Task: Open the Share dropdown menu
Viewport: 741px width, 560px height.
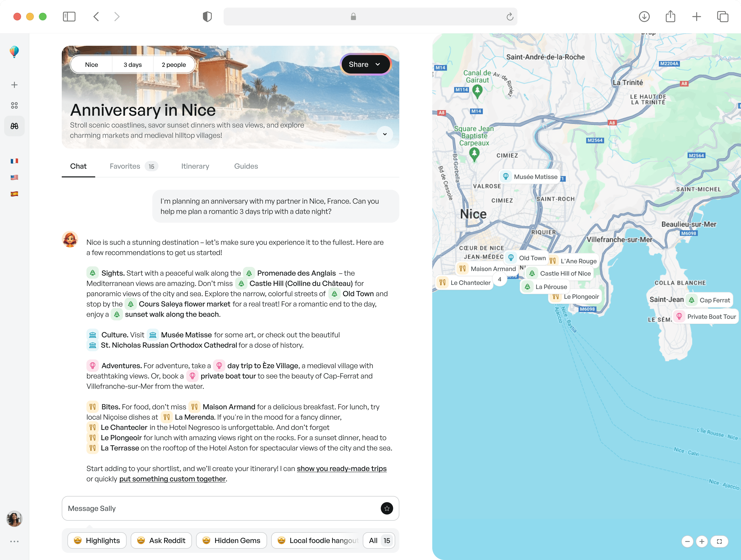Action: coord(365,64)
